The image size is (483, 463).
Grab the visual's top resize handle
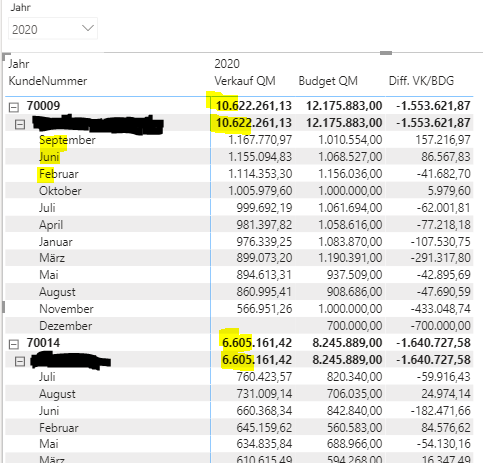coord(386,53)
